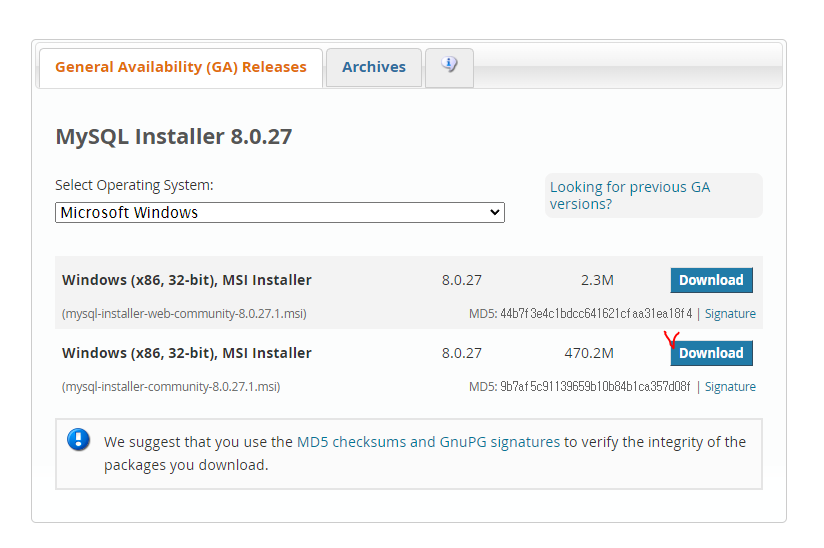
Task: Open MD5 checksums and GnuPG signatures link
Action: click(428, 442)
